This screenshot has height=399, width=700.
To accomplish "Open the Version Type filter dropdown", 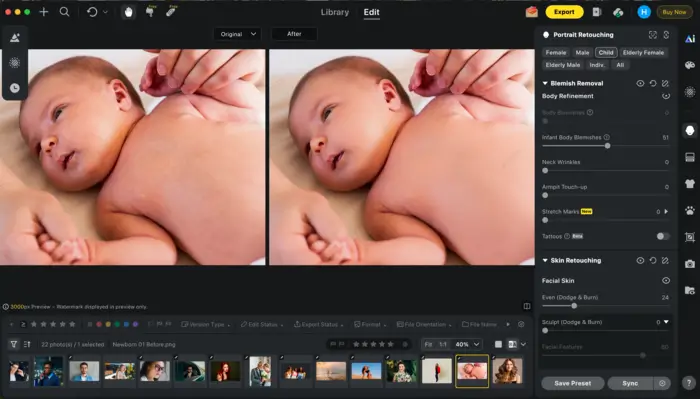I will (x=206, y=324).
